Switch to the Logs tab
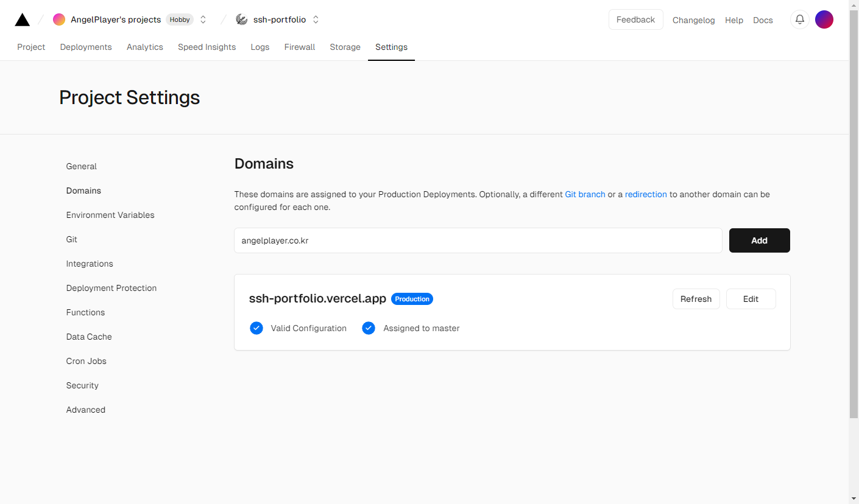859x504 pixels. 260,47
